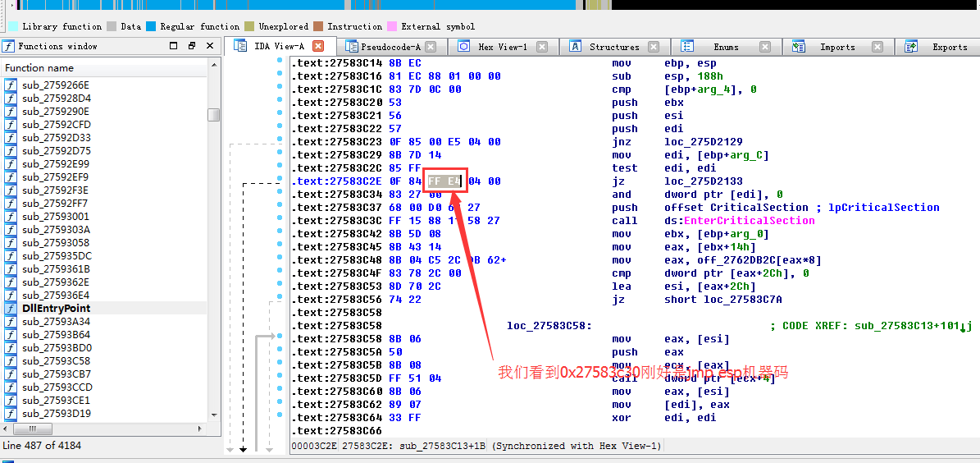Click function icon beside sub_2759266E
This screenshot has height=463, width=980.
pos(11,85)
